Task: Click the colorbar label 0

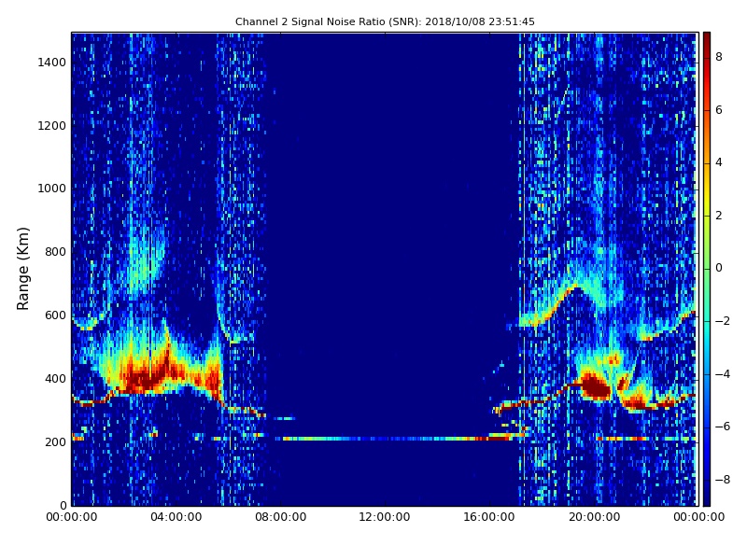Action: 719,268
